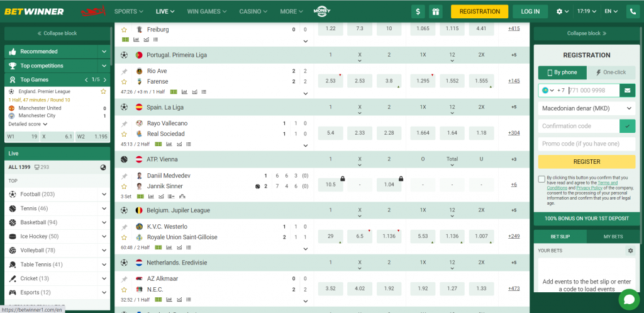Open the 17:19 time zone dropdown
Screen dimensions: 644x313
pyautogui.click(x=587, y=11)
